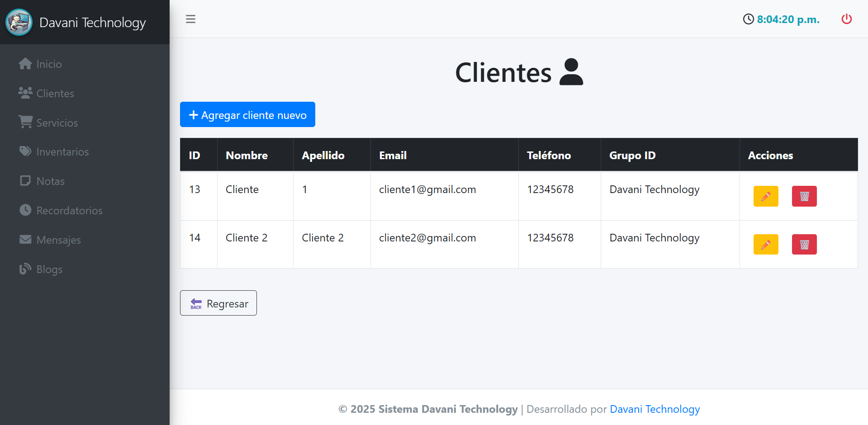Open Mensajes in sidebar menu
Image resolution: width=868 pixels, height=425 pixels.
pyautogui.click(x=58, y=240)
